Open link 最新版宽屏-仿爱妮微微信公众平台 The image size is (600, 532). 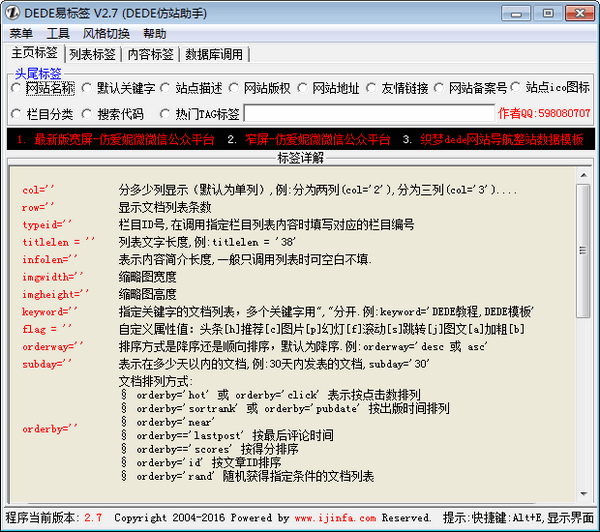pyautogui.click(x=124, y=139)
